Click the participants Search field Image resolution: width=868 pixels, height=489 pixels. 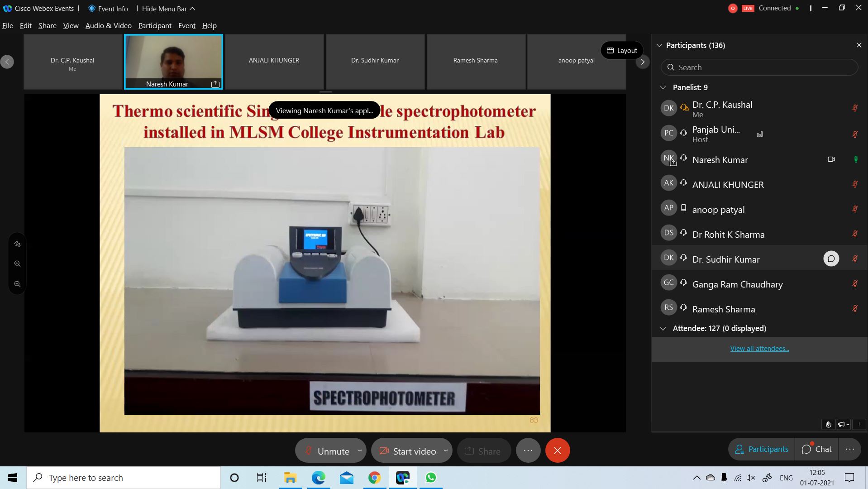[x=759, y=67]
